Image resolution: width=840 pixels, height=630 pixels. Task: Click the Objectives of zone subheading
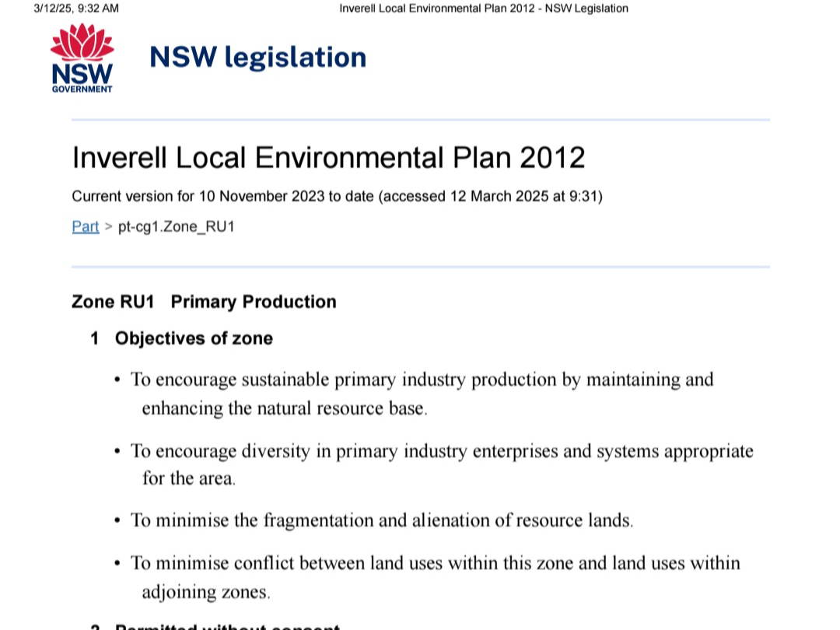tap(194, 338)
